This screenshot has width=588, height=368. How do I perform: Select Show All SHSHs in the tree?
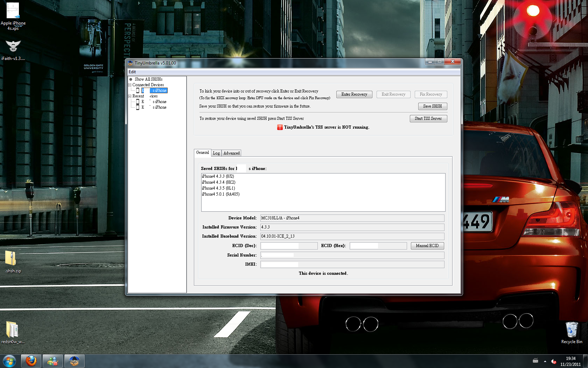148,79
